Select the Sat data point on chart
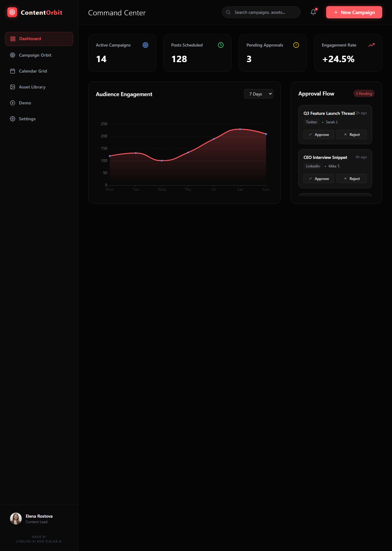Image resolution: width=392 pixels, height=551 pixels. pos(240,129)
